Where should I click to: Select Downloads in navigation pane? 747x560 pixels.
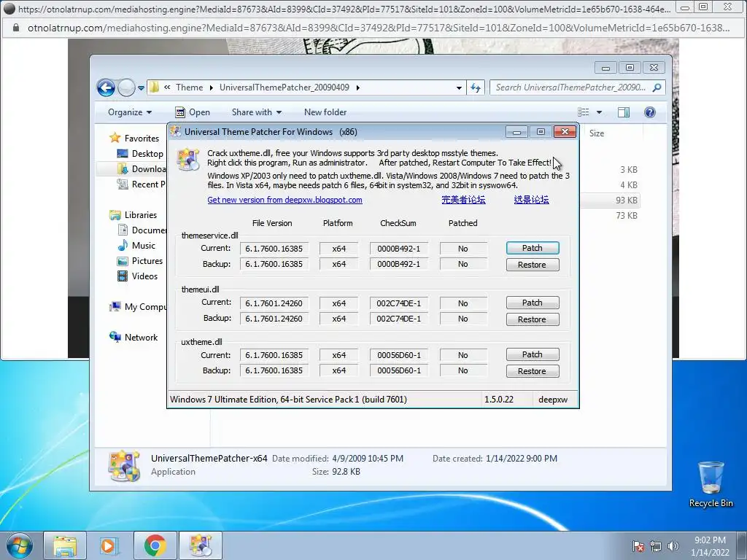click(142, 169)
